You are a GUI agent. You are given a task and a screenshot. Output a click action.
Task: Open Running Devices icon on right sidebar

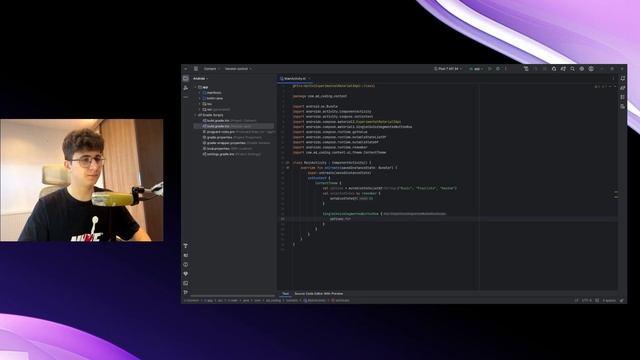[x=622, y=107]
